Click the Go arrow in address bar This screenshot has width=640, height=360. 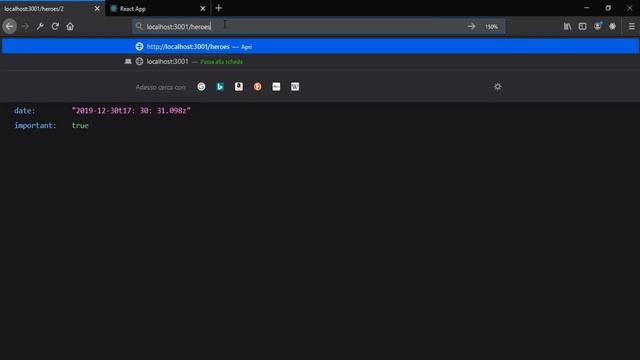(471, 27)
